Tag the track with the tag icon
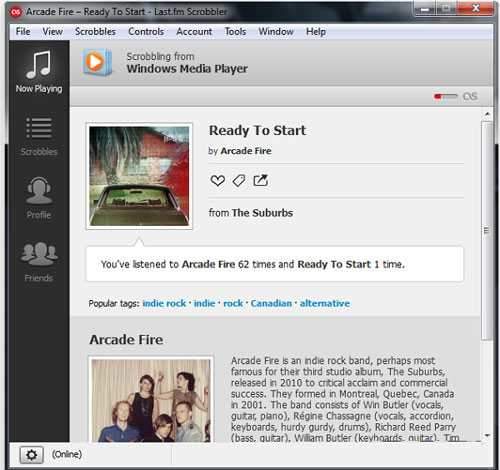500x470 pixels. coord(239,181)
